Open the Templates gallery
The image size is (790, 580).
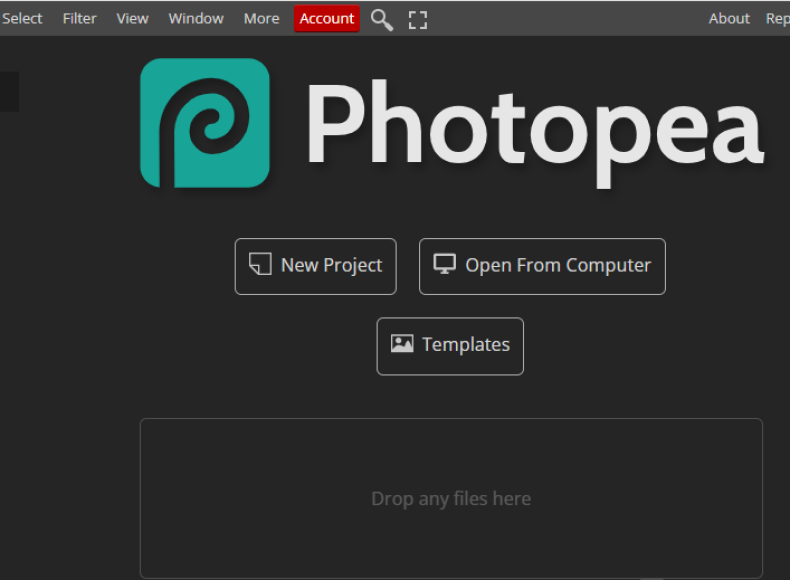[450, 346]
